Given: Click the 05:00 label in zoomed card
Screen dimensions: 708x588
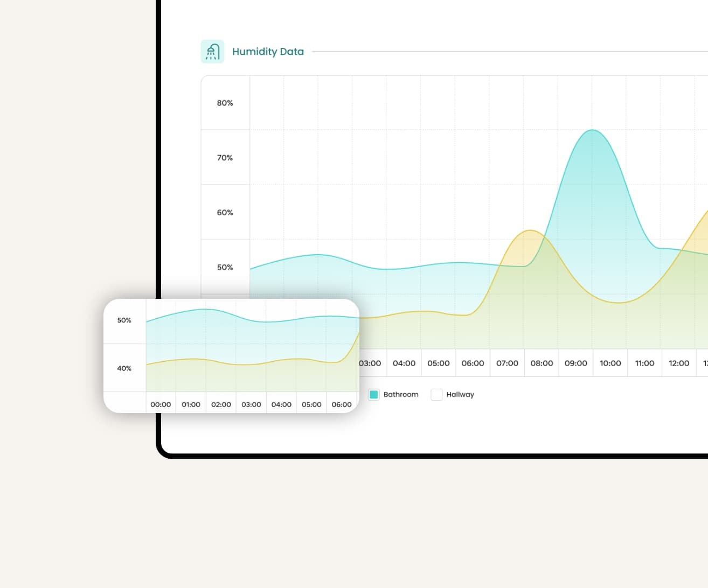Looking at the screenshot, I should point(311,404).
